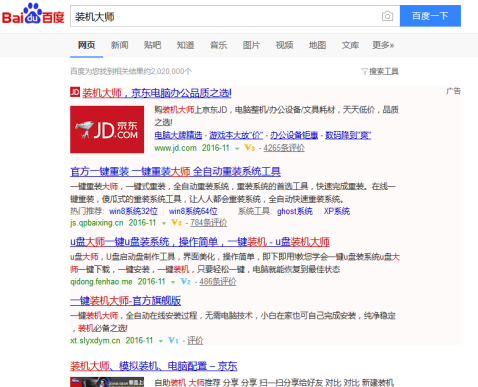The height and width of the screenshot is (387, 478).
Task: Open 评价 link in xt.slyxdym.cn result
Action: coord(195,340)
